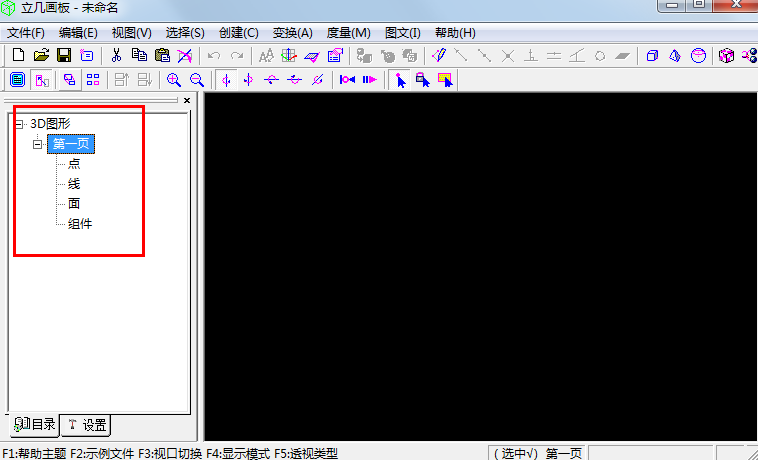Click the Zoom in magnifier
The image size is (758, 460).
click(174, 80)
